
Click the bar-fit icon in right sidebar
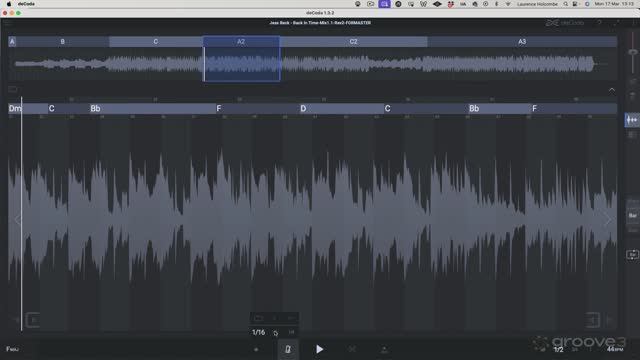coord(632,255)
